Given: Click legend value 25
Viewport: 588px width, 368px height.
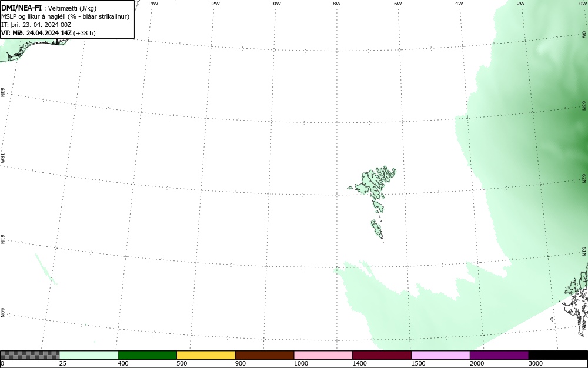Looking at the screenshot, I should tap(63, 363).
